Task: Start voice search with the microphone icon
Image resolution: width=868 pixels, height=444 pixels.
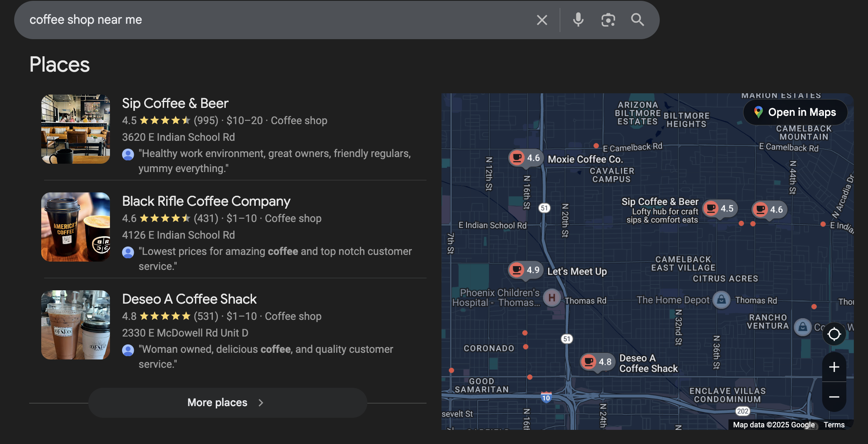Action: [x=578, y=20]
